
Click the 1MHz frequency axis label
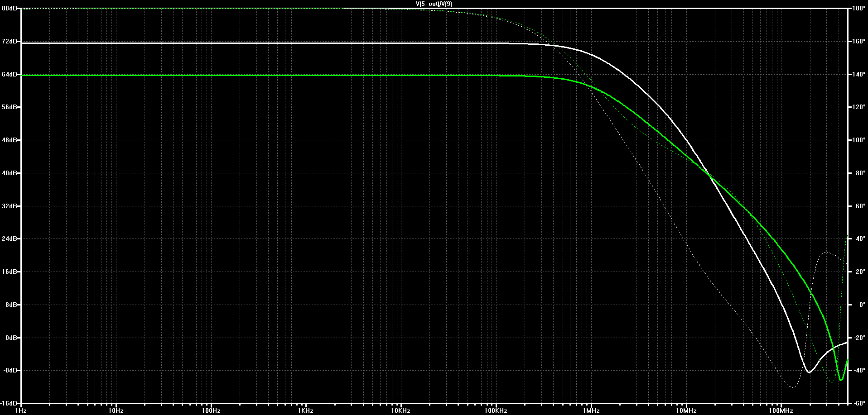[x=591, y=410]
